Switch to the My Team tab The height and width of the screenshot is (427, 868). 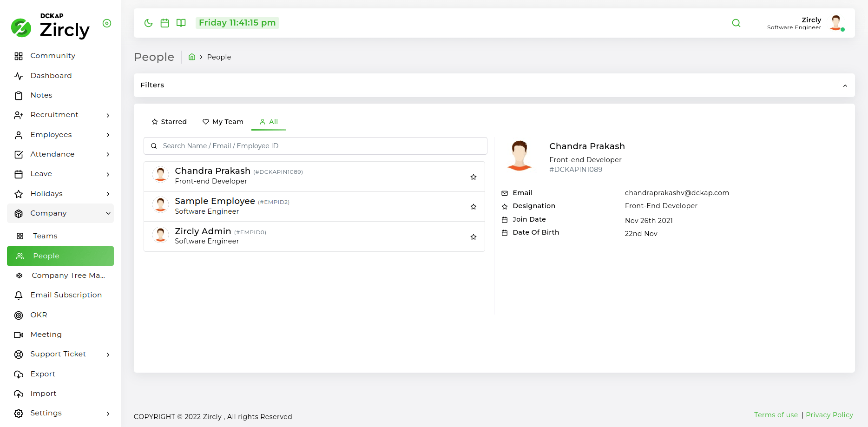(x=223, y=122)
